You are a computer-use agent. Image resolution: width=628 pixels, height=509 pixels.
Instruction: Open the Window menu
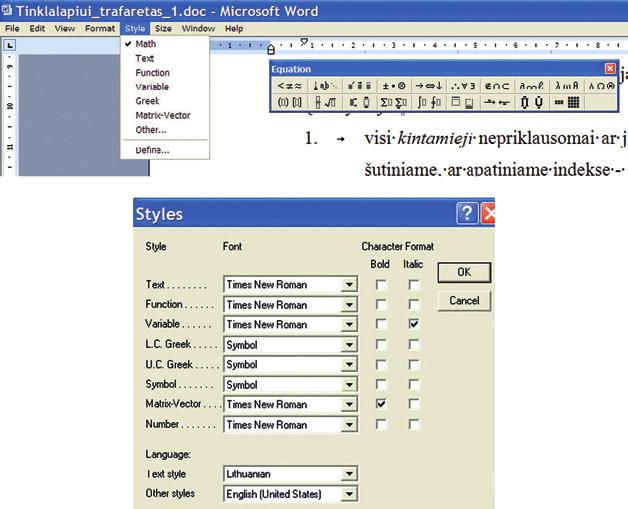198,28
